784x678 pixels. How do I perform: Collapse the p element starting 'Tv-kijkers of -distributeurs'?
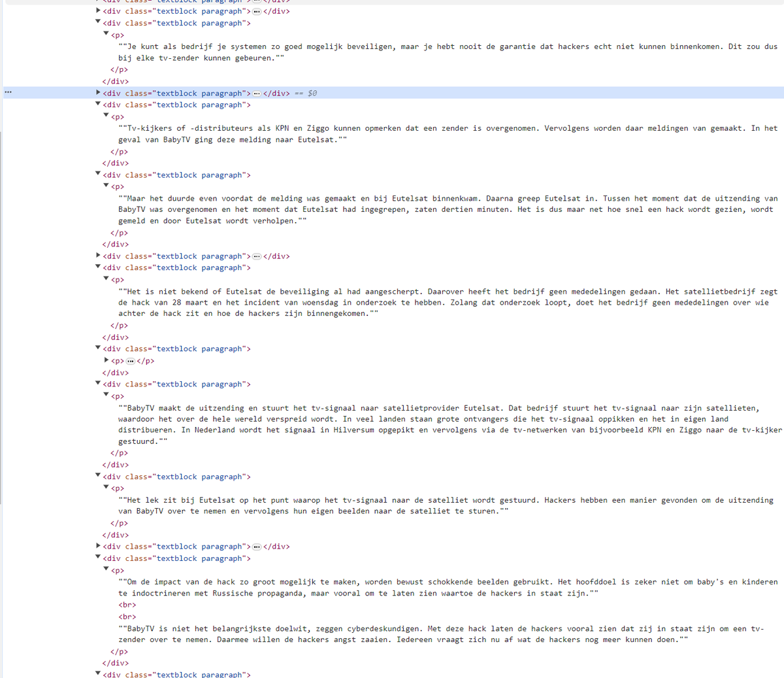(106, 116)
